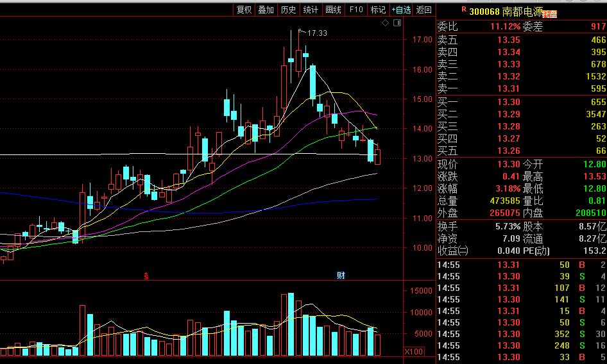Click the 13.00 price axis label
The height and width of the screenshot is (364, 607).
pyautogui.click(x=422, y=158)
